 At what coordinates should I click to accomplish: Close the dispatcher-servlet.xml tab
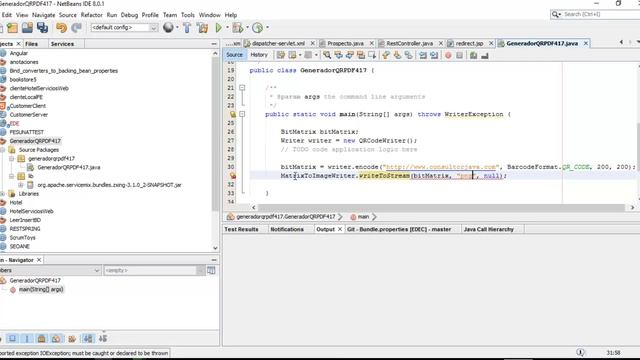pyautogui.click(x=313, y=43)
